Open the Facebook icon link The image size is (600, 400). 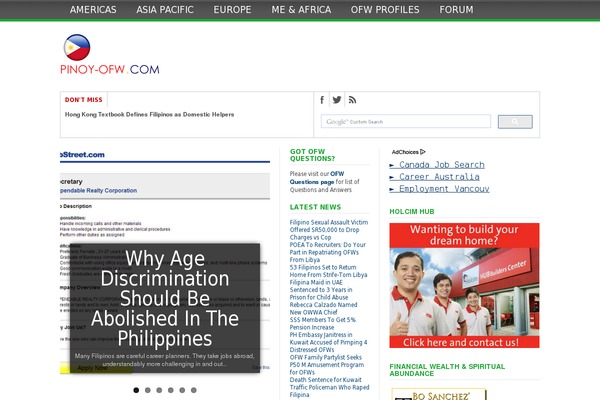click(322, 100)
